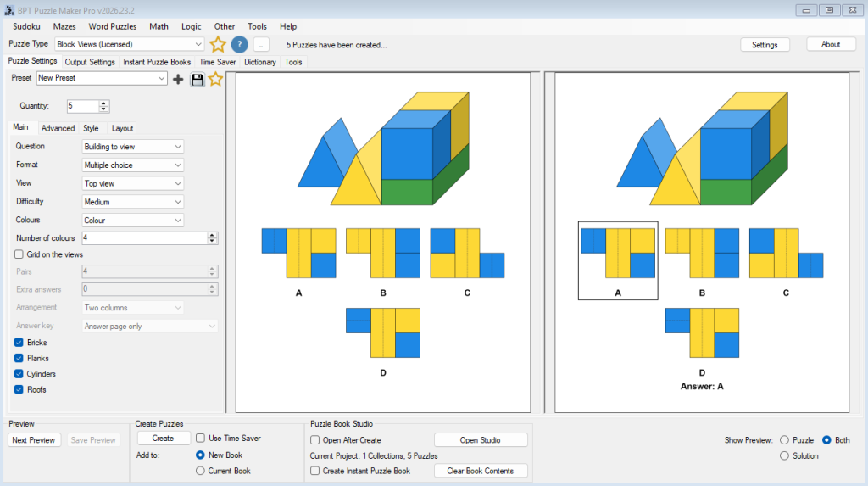Image resolution: width=868 pixels, height=486 pixels.
Task: Uncheck the Roofs checkbox
Action: click(19, 389)
